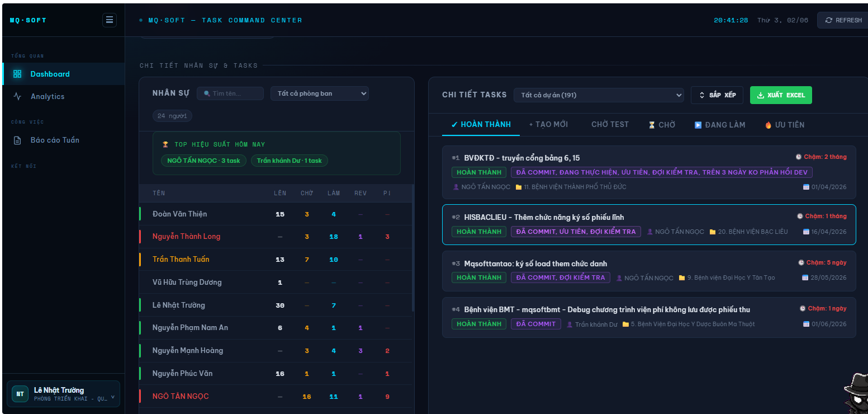
Task: Click the download icon on Xuất Excel
Action: click(x=760, y=95)
